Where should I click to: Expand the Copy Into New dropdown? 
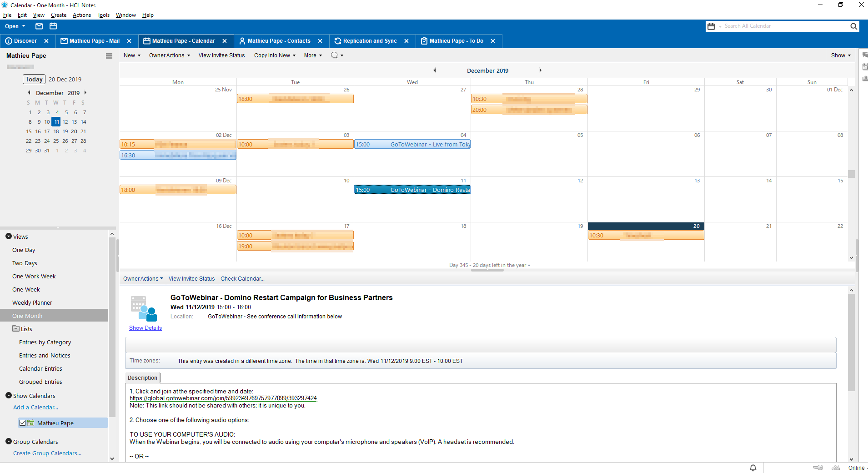coord(275,55)
